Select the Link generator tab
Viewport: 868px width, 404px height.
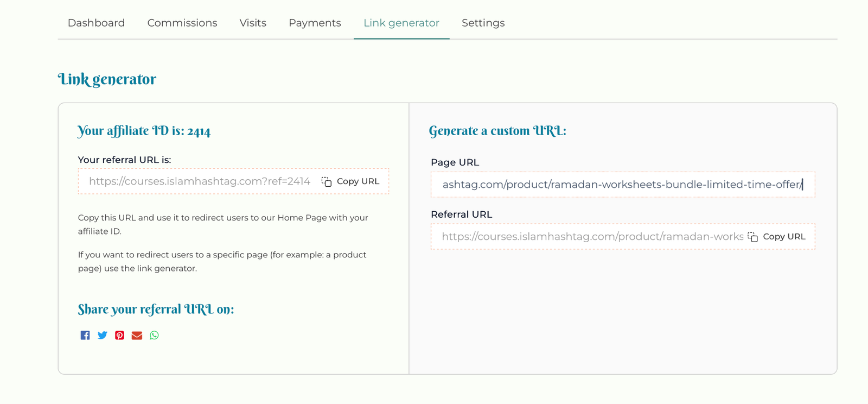tap(401, 23)
